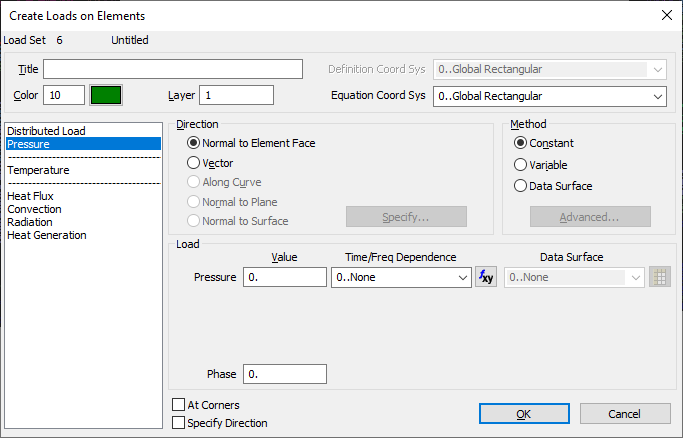Toggle the Specify Direction checkbox
Viewport: 683px width, 438px height.
(x=179, y=423)
